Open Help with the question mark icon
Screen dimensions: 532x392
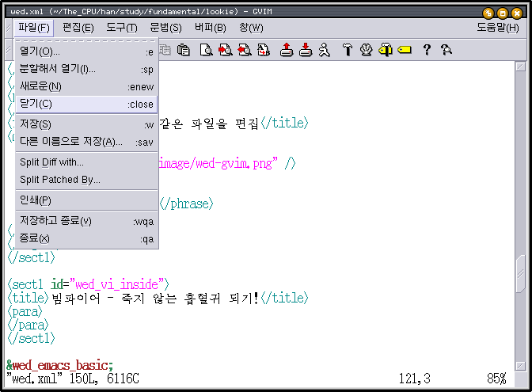point(427,50)
